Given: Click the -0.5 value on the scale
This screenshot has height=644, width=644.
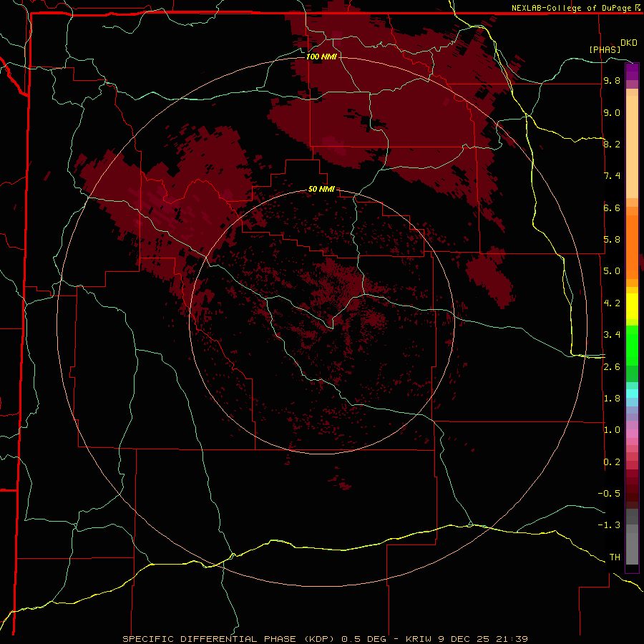Looking at the screenshot, I should pos(609,494).
